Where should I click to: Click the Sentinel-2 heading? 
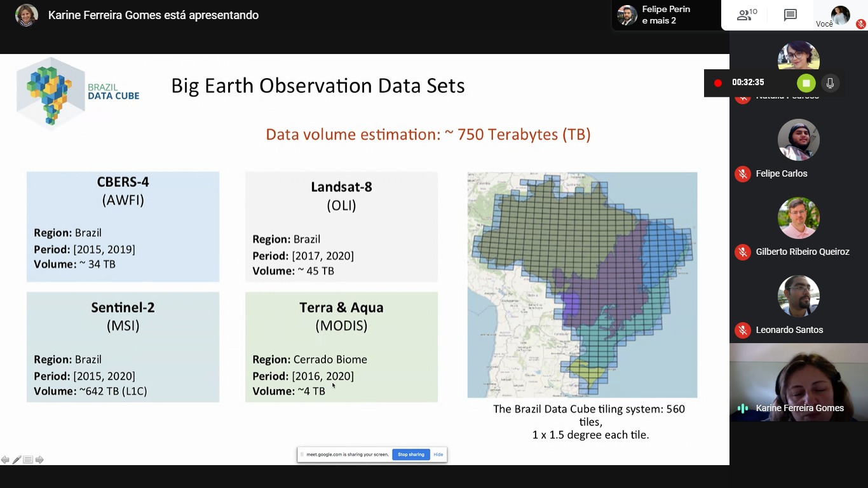[x=123, y=308]
